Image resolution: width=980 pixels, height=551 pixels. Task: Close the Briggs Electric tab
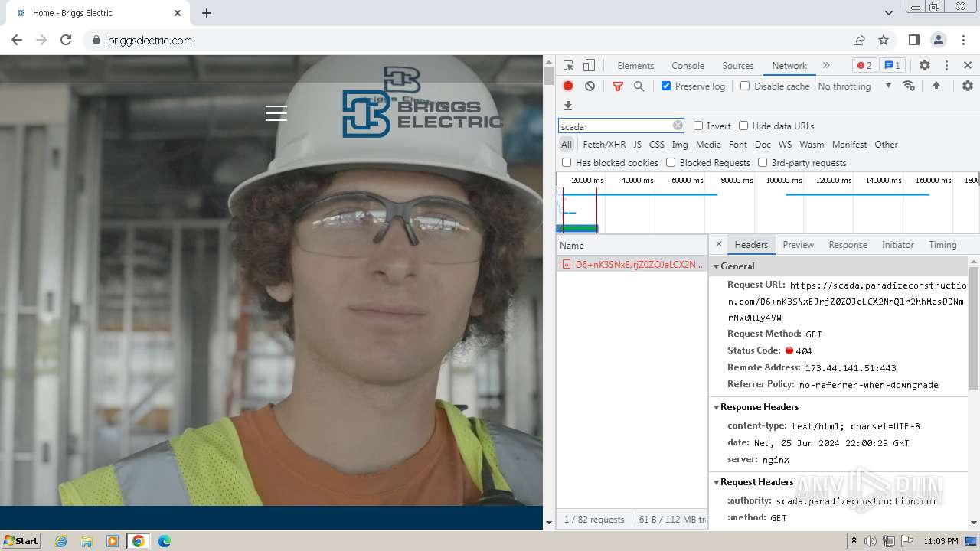click(178, 13)
